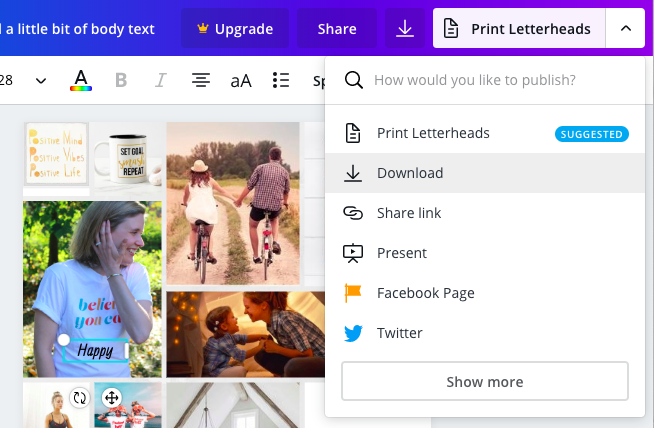This screenshot has width=654, height=428.
Task: Expand the font size dropdown arrow
Action: click(41, 80)
